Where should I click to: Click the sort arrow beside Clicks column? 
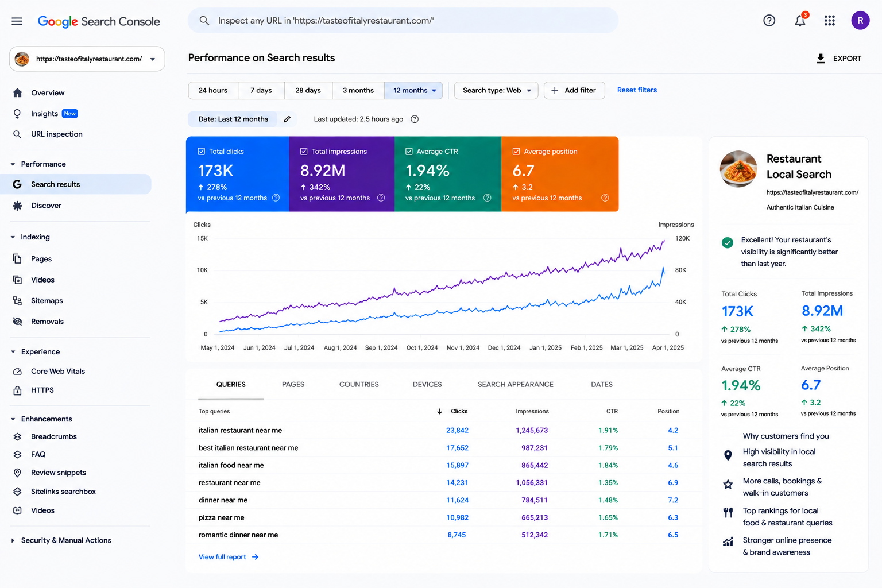pos(439,411)
